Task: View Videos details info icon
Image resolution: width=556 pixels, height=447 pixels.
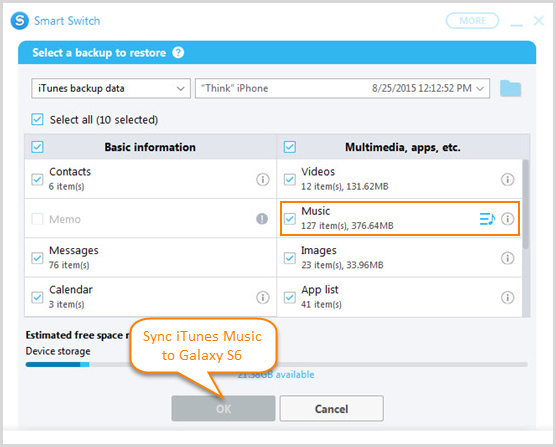Action: click(507, 179)
